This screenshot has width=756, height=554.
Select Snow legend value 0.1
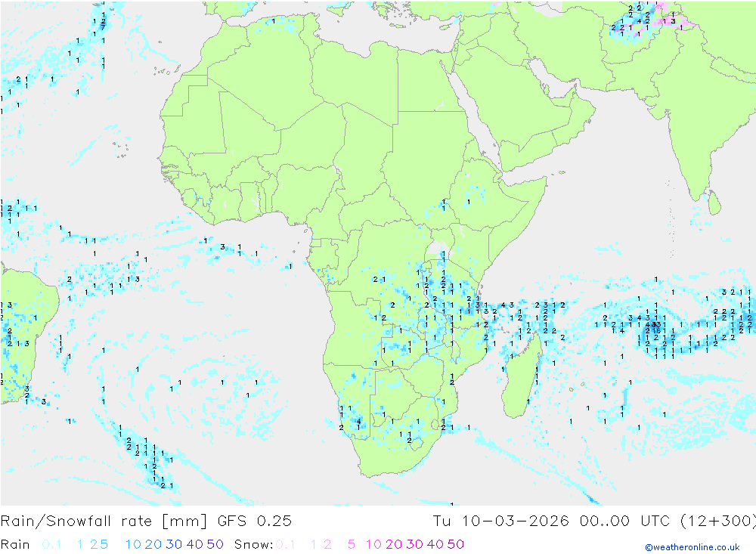(285, 544)
